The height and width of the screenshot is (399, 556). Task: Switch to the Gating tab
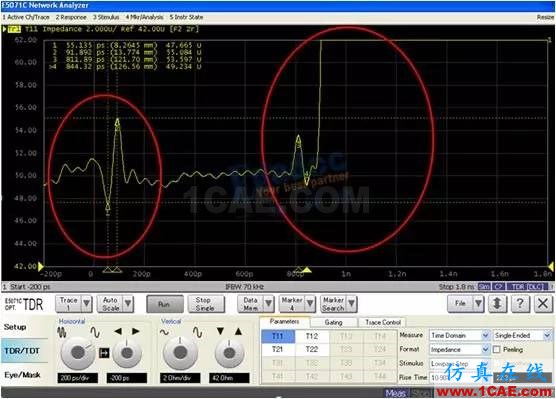coord(333,322)
